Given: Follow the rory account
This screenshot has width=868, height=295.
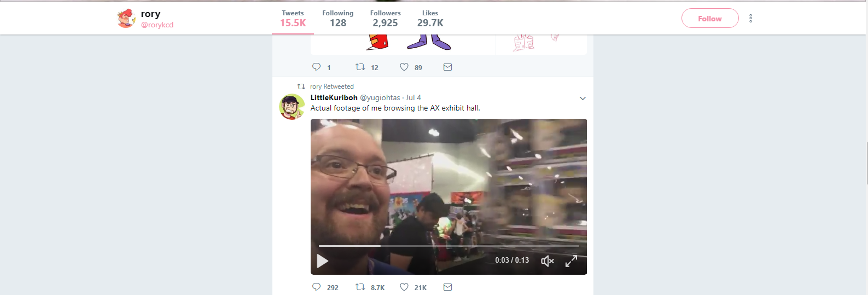Looking at the screenshot, I should click(710, 19).
